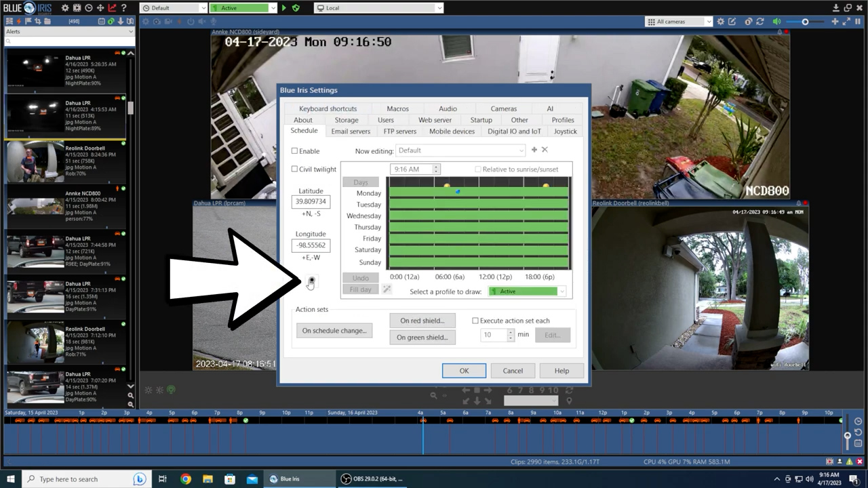Click the PTZ move arrows icon in top toolbar

tap(100, 8)
